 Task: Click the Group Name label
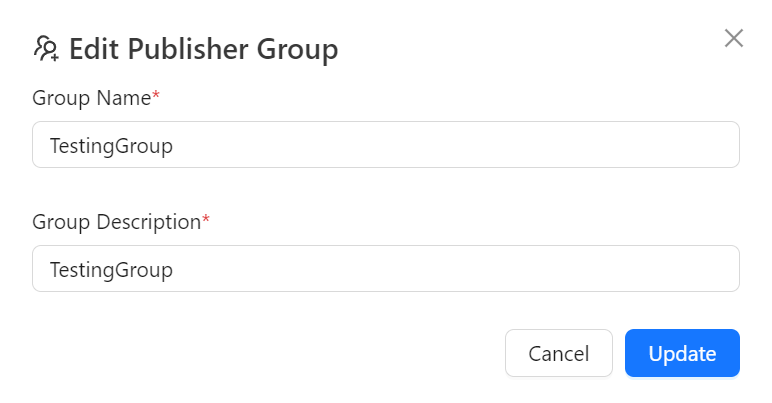tap(91, 98)
